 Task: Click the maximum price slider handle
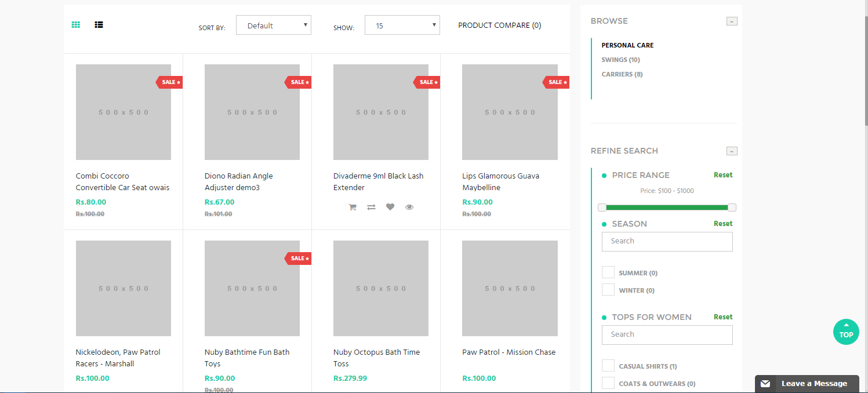732,208
